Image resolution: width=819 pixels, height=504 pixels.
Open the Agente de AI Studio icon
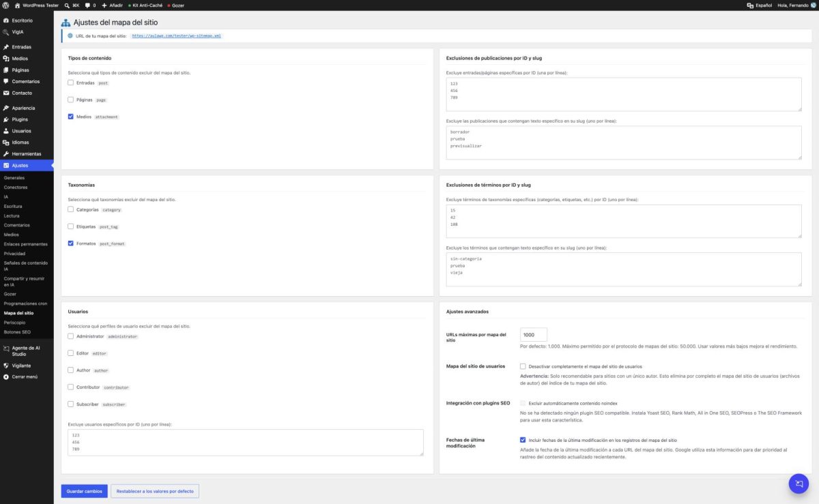pos(6,348)
